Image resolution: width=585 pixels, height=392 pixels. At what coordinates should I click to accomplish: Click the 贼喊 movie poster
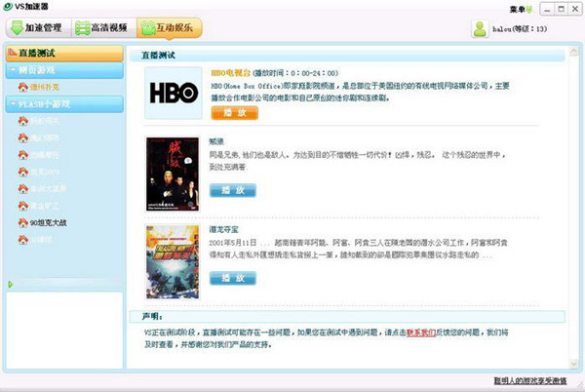pyautogui.click(x=173, y=175)
